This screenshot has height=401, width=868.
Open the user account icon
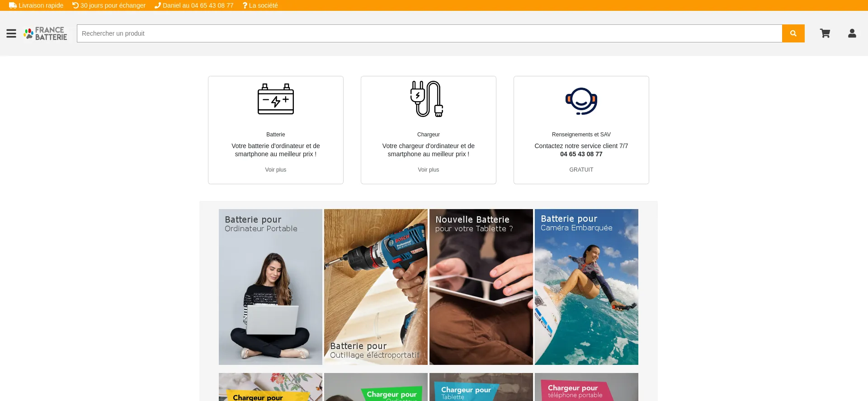(852, 33)
